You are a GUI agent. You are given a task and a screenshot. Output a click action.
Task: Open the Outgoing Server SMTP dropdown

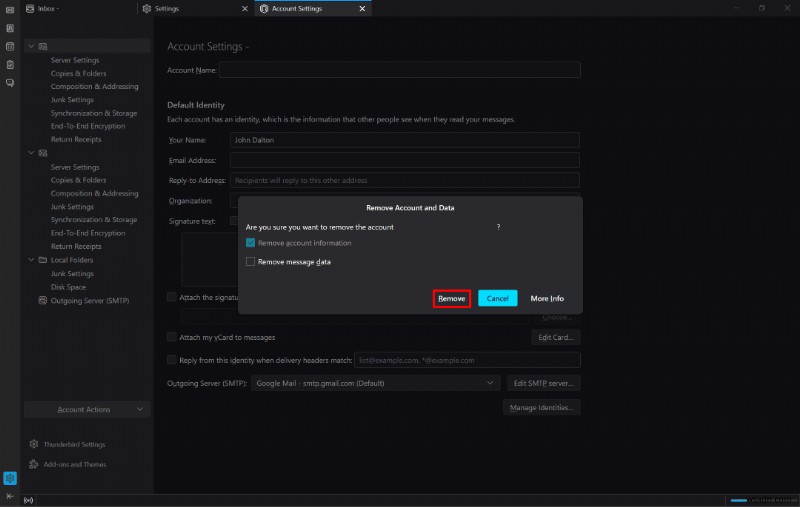pyautogui.click(x=374, y=383)
